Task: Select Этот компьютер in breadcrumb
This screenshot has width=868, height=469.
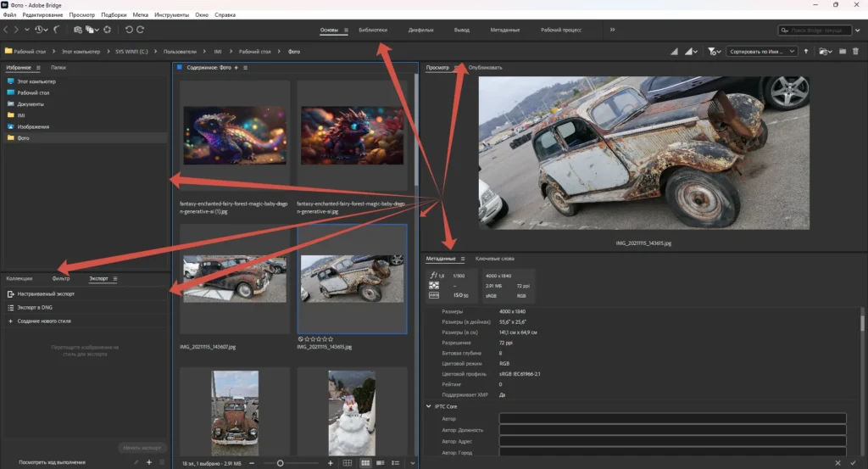Action: point(81,52)
